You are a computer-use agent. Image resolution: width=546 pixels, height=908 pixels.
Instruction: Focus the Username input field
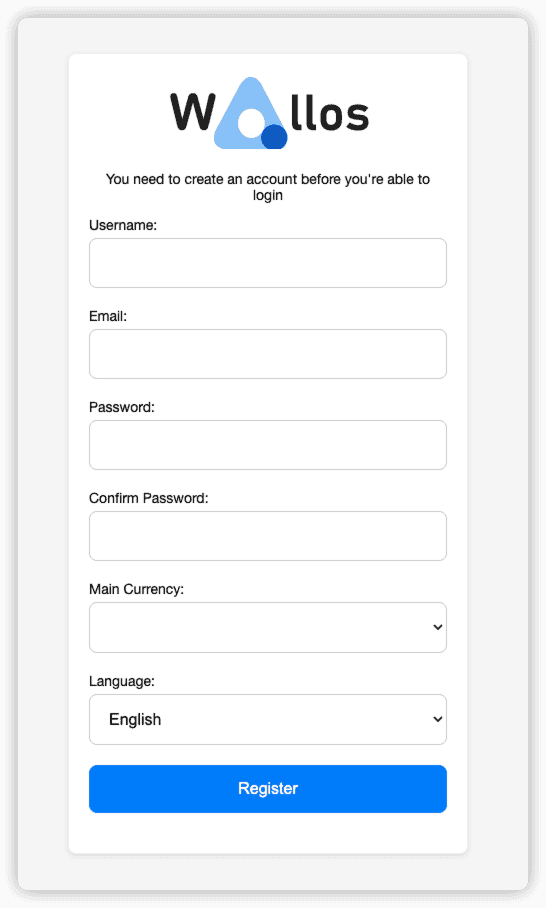click(x=267, y=263)
